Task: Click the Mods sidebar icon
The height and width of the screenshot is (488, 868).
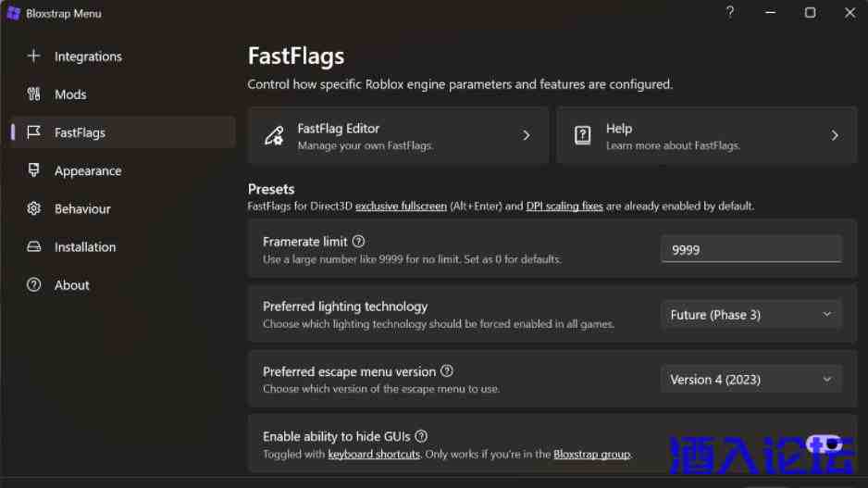Action: tap(34, 94)
